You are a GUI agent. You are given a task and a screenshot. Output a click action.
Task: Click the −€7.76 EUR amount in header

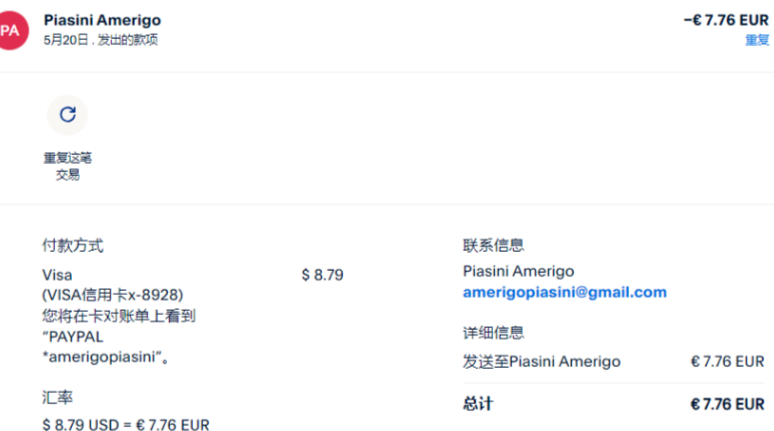click(x=725, y=20)
